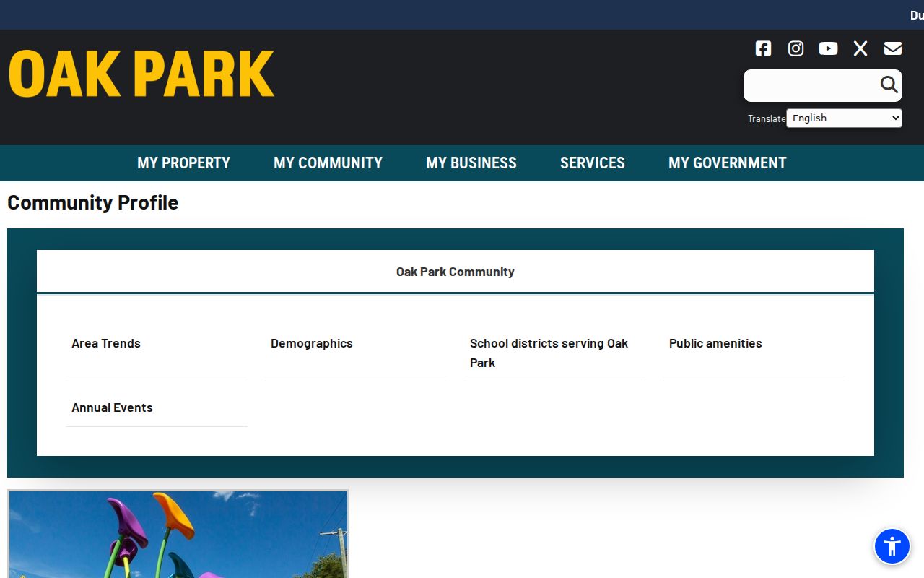Open the My Property menu
924x578 pixels.
point(183,163)
